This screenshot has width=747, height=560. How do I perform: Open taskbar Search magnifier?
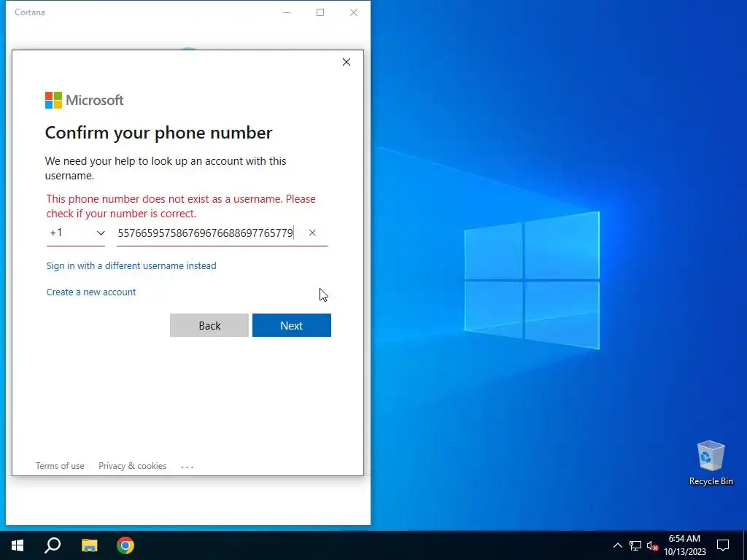click(x=53, y=545)
